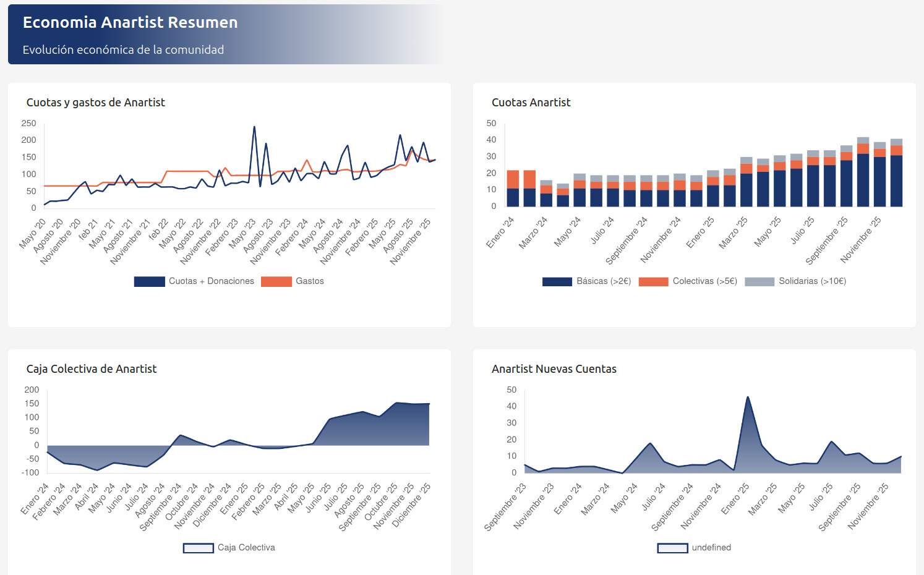Click the Anartist Nuevas Cuentas title
Image resolution: width=924 pixels, height=575 pixels.
554,369
